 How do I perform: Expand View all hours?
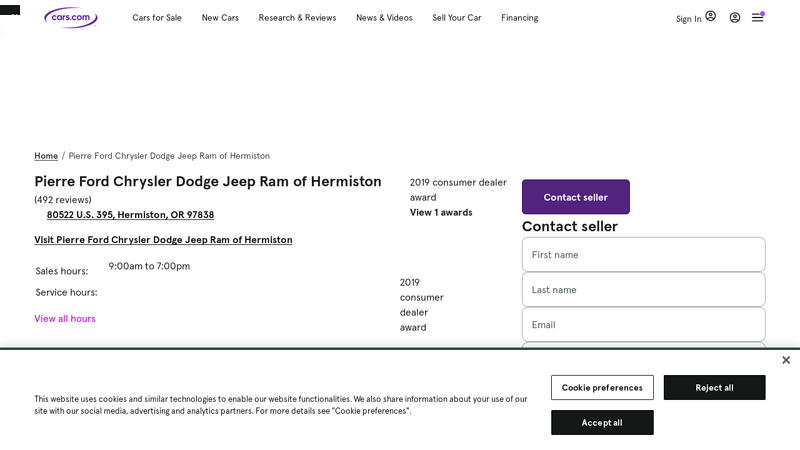tap(65, 318)
